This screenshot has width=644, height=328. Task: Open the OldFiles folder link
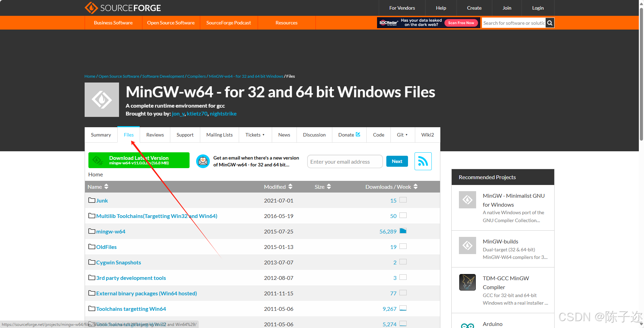click(106, 247)
